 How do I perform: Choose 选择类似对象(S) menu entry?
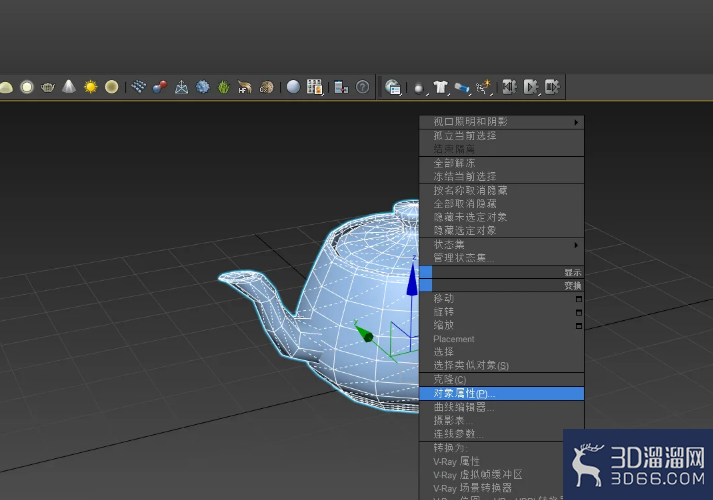tap(502, 365)
